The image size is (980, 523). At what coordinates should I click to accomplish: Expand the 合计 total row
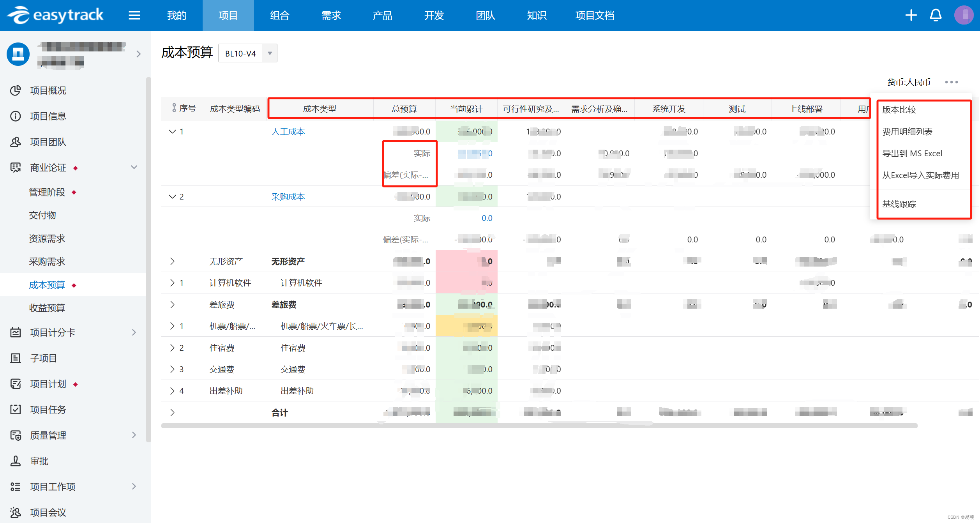[x=172, y=412]
